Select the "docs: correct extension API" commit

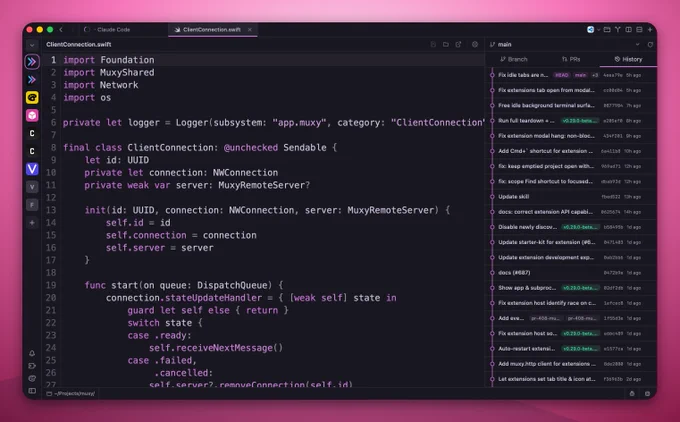click(x=572, y=212)
